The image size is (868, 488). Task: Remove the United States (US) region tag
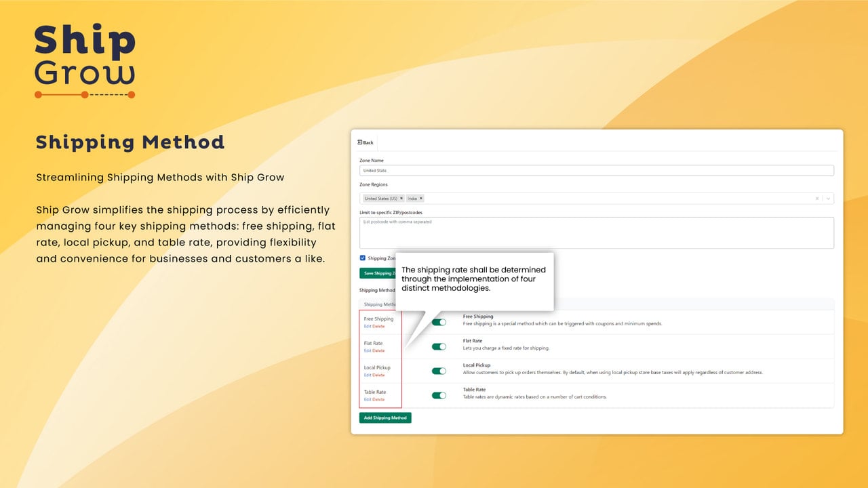(x=401, y=199)
